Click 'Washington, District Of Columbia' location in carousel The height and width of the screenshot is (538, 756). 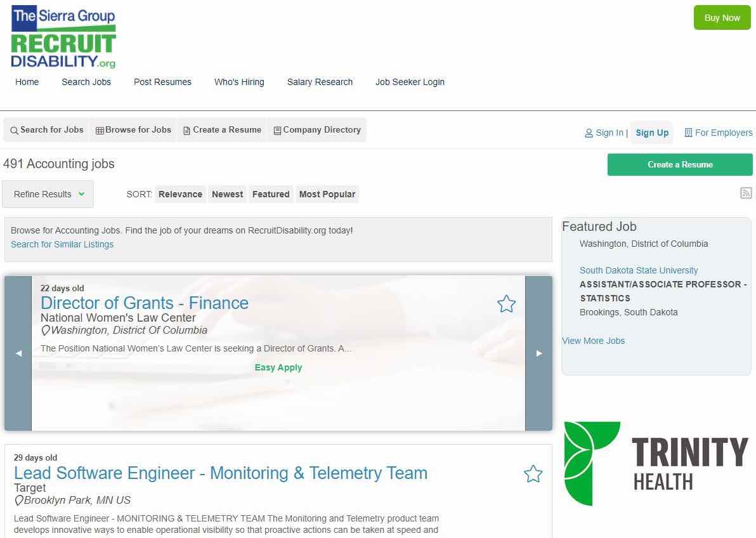point(129,331)
